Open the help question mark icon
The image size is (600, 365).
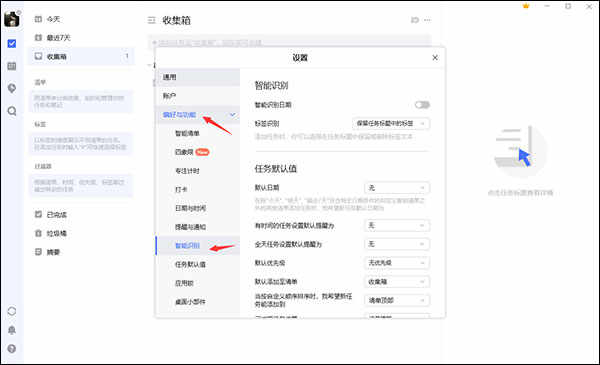coord(12,349)
